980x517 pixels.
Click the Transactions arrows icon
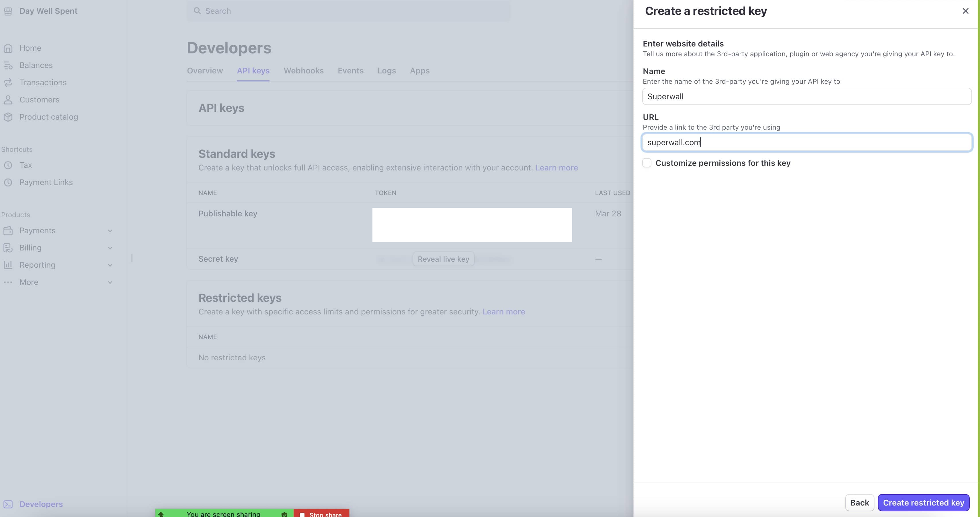(8, 83)
